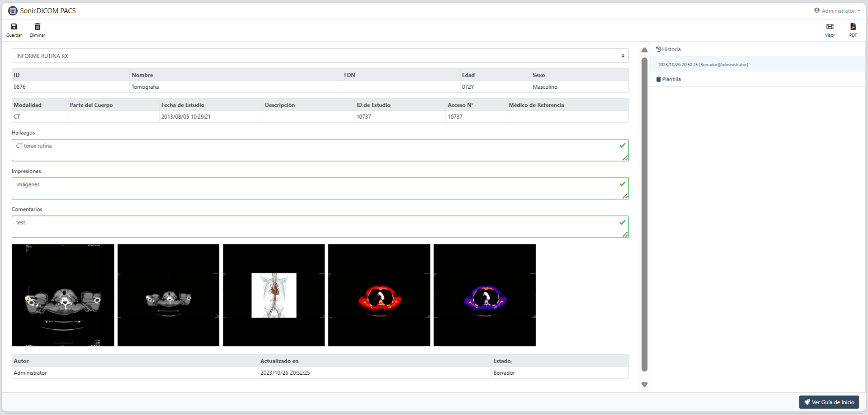
Task: Click the Ver Guía de Inicio button
Action: click(829, 402)
